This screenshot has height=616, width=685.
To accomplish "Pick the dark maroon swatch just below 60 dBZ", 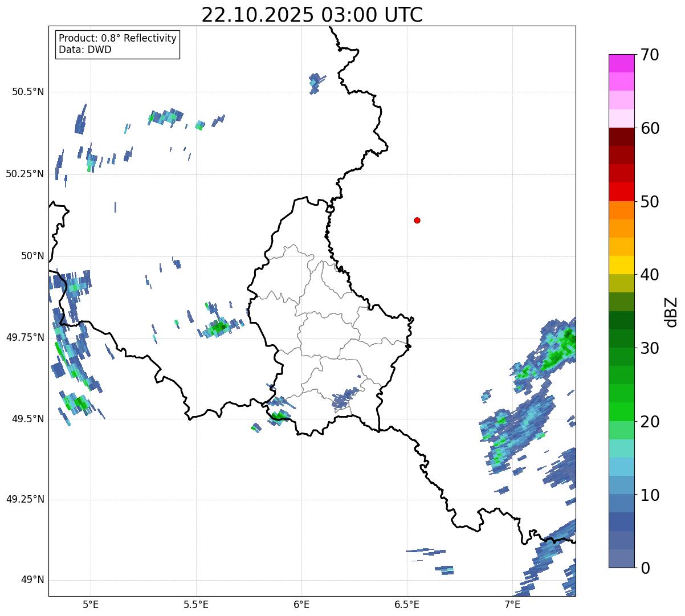I will click(621, 137).
